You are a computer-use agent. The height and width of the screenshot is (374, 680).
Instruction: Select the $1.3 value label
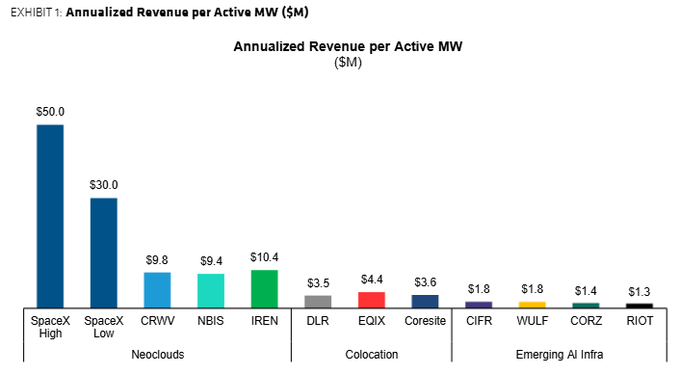click(639, 292)
